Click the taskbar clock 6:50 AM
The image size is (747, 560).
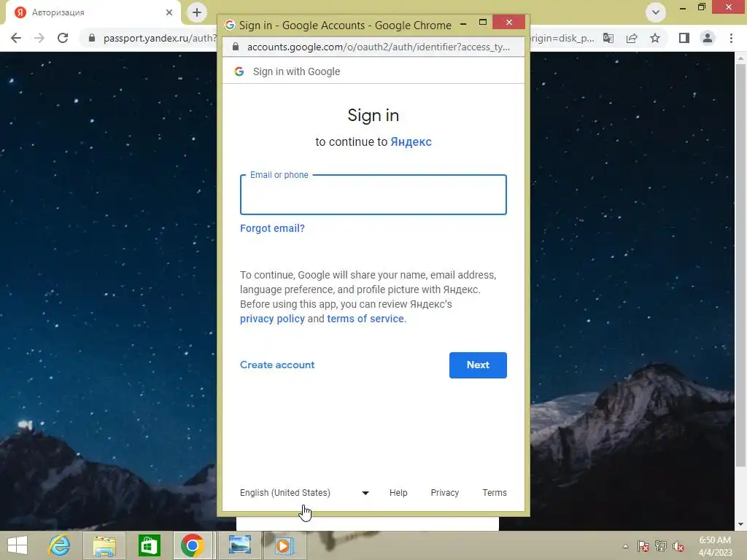click(x=715, y=540)
